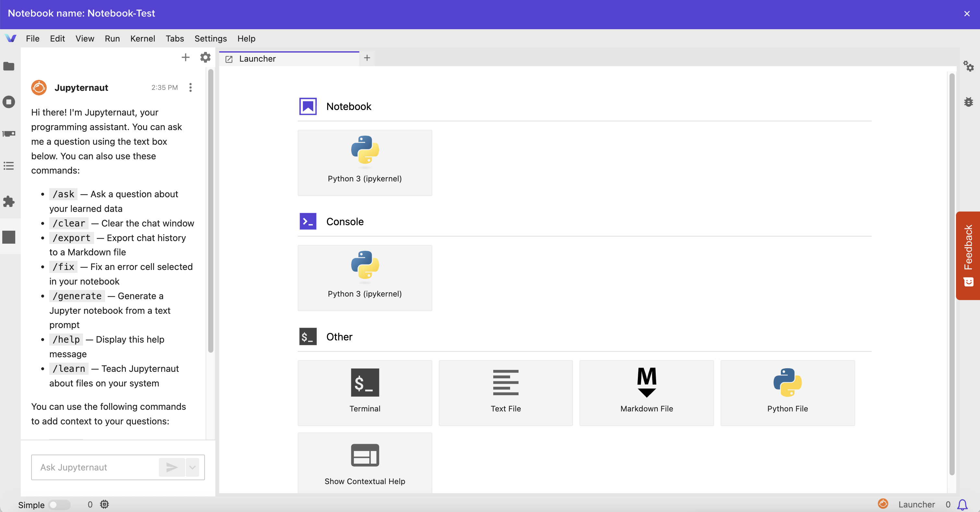The height and width of the screenshot is (512, 980).
Task: Open the File menu
Action: [33, 38]
